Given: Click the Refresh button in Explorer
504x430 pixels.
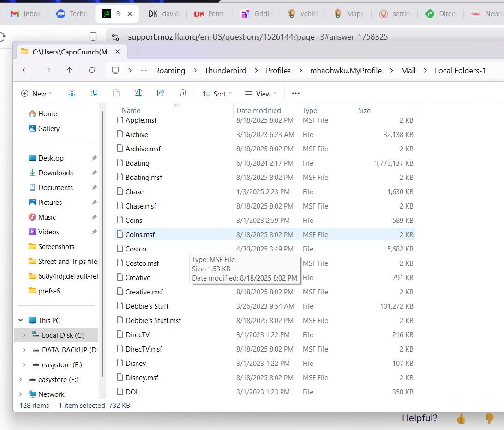Looking at the screenshot, I should [92, 70].
